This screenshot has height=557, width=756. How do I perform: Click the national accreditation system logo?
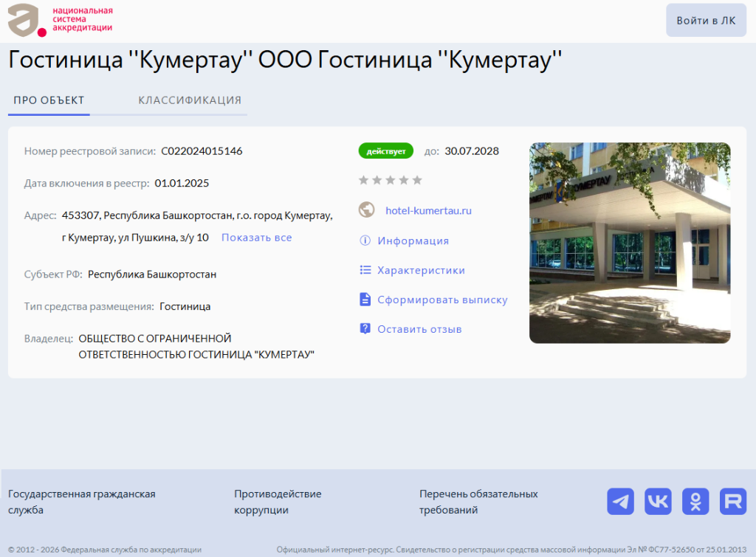coord(61,20)
